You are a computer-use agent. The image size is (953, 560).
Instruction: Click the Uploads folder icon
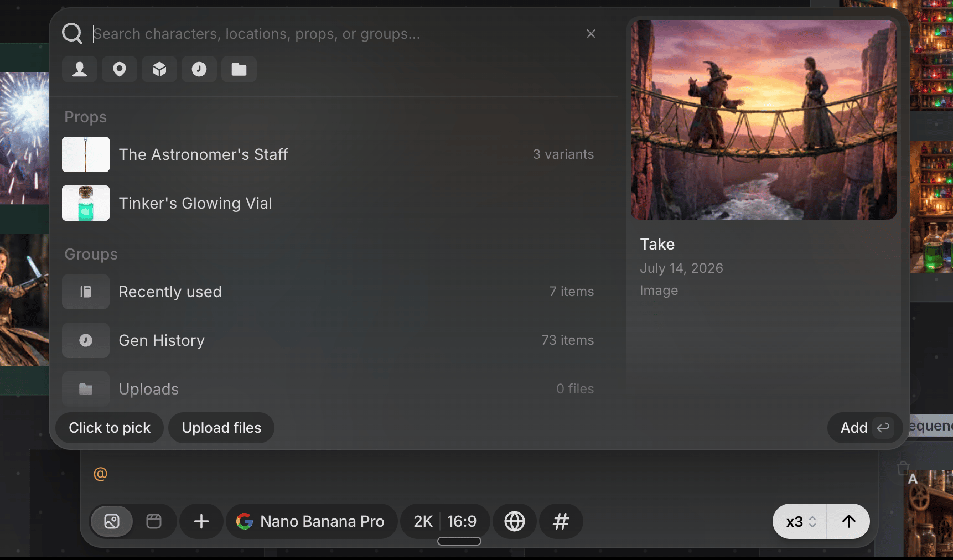click(x=86, y=389)
